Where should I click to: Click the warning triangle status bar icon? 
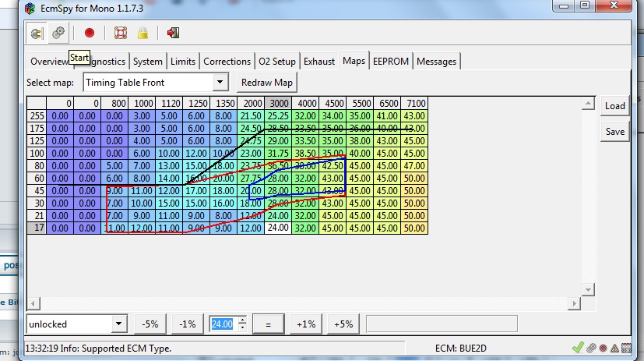(x=615, y=349)
